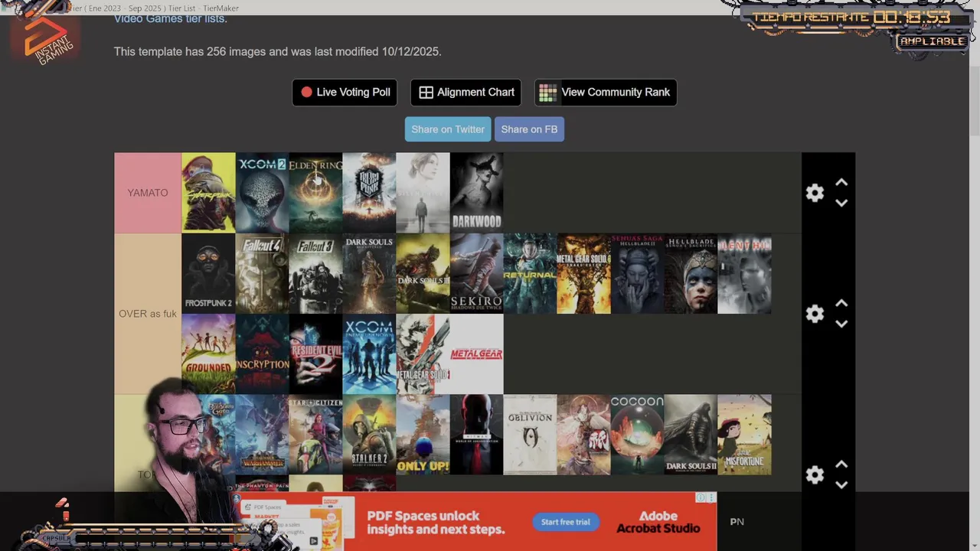
Task: Move YAMATO tier down with arrow
Action: pos(841,203)
